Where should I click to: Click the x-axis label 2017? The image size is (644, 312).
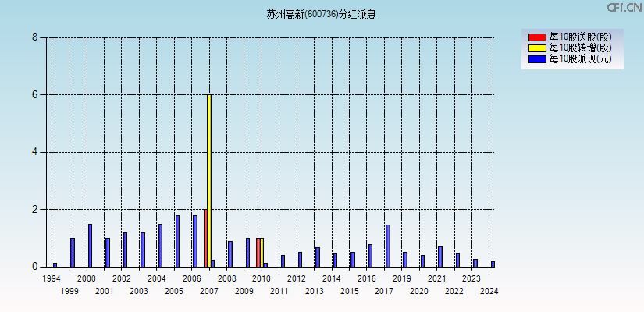click(x=384, y=291)
